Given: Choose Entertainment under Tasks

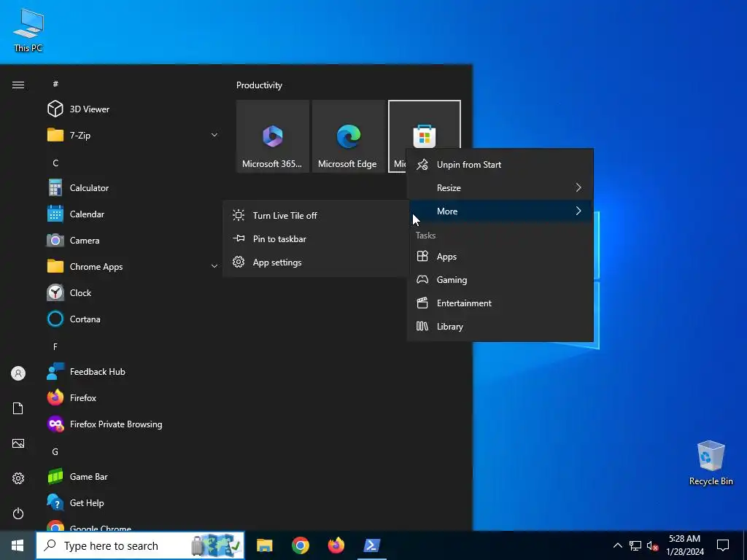Looking at the screenshot, I should pyautogui.click(x=500, y=303).
